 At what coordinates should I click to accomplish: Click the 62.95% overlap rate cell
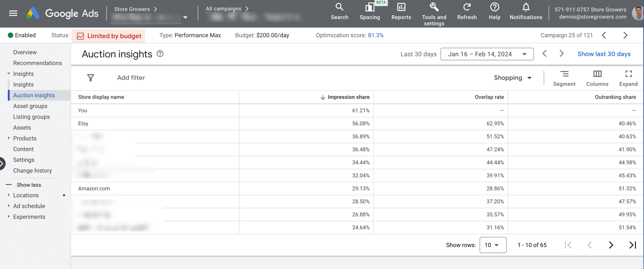495,123
